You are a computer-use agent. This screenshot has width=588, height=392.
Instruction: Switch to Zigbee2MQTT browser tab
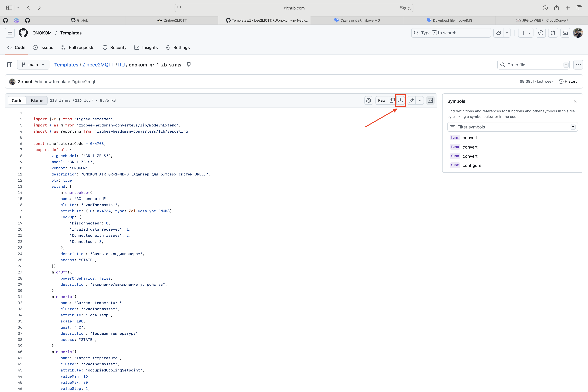(x=172, y=21)
